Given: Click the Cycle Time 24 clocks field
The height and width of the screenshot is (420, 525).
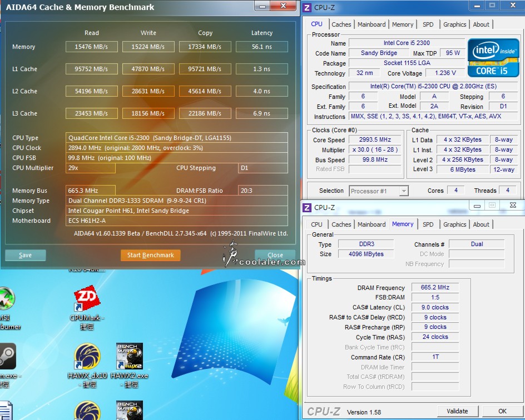Looking at the screenshot, I should [x=435, y=337].
